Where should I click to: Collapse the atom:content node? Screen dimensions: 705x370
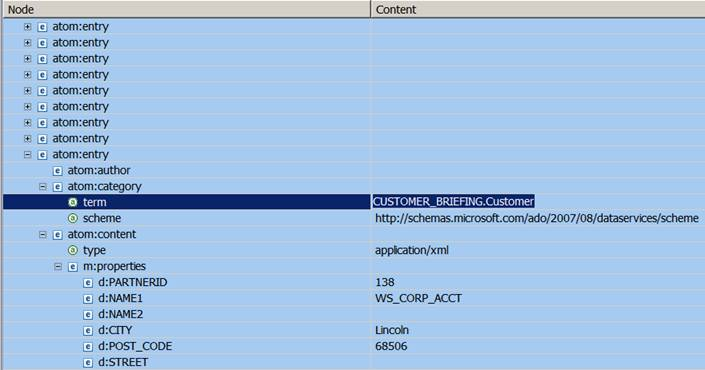click(43, 235)
